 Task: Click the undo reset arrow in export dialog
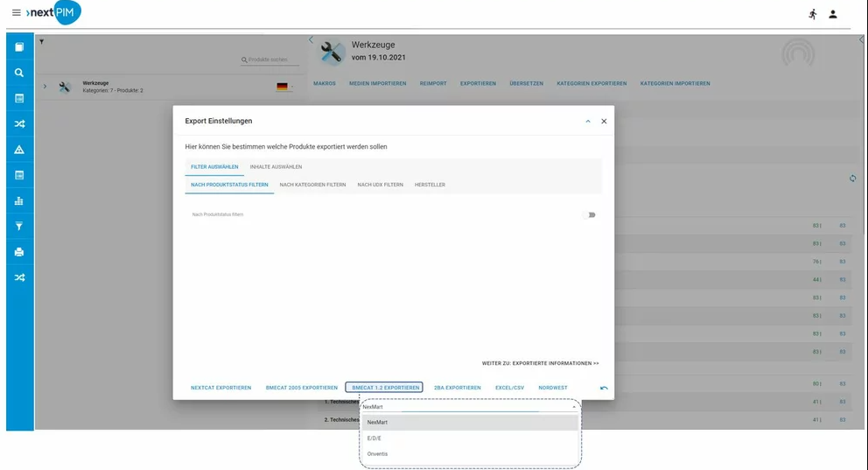pos(604,388)
